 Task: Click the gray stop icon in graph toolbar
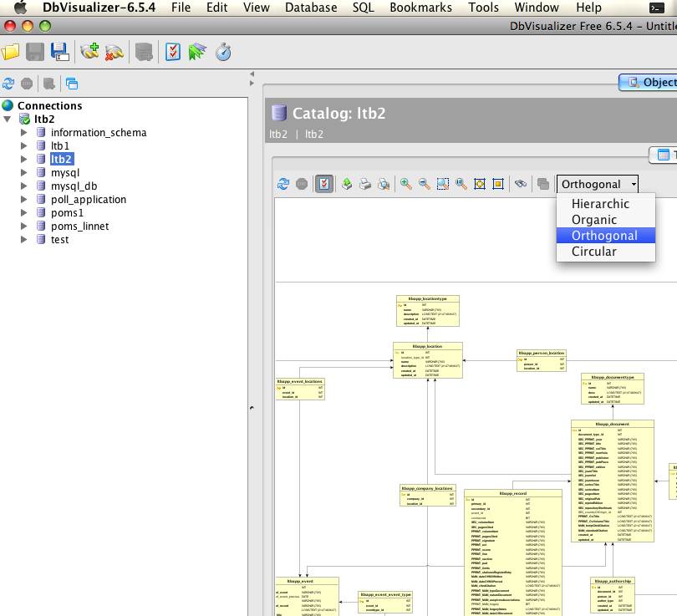302,184
